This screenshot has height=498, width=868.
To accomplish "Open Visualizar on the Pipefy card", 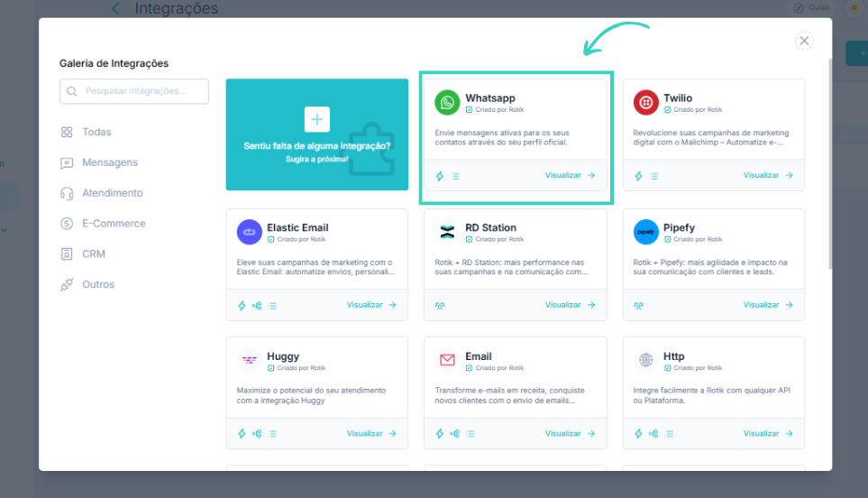I will pos(768,305).
